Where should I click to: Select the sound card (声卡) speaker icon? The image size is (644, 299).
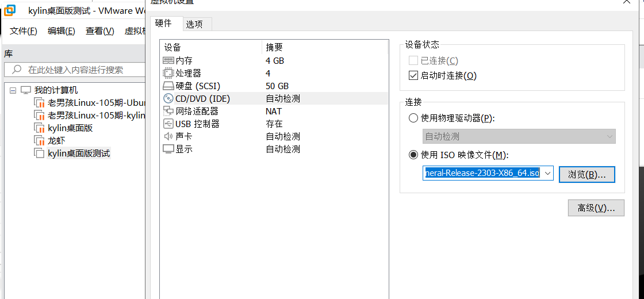coord(168,136)
